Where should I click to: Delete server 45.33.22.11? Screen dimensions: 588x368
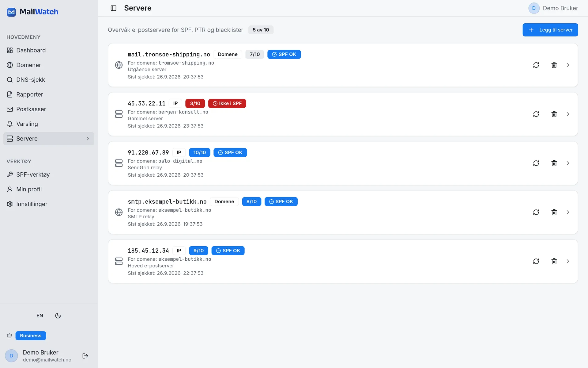[x=554, y=114]
